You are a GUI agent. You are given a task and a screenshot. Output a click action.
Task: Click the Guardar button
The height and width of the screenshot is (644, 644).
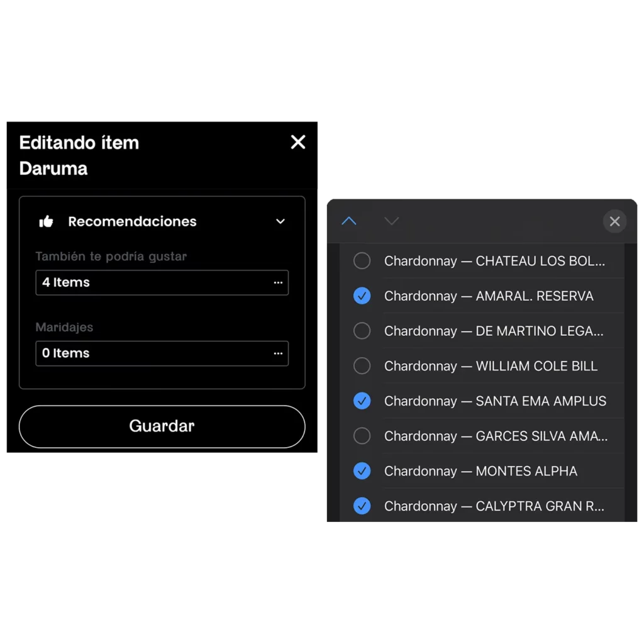pyautogui.click(x=162, y=426)
